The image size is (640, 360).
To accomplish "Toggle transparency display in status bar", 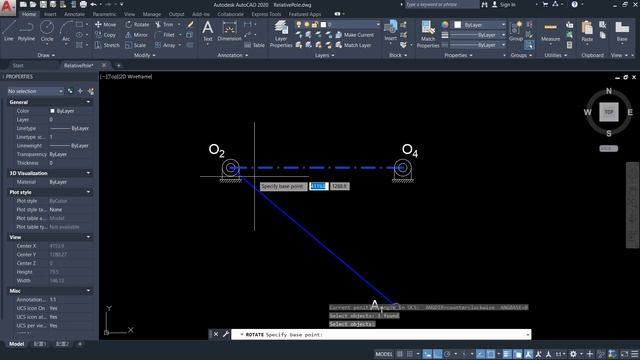I will pos(518,354).
